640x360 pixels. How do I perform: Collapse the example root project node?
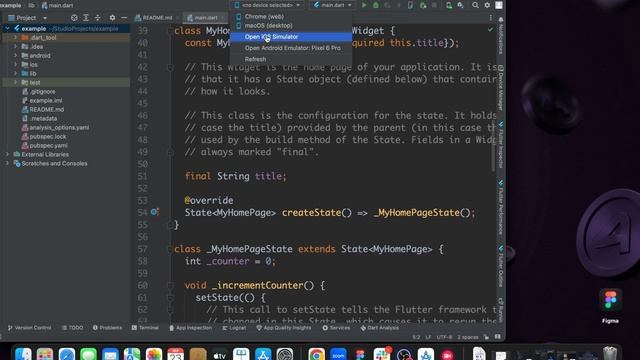pyautogui.click(x=7, y=28)
